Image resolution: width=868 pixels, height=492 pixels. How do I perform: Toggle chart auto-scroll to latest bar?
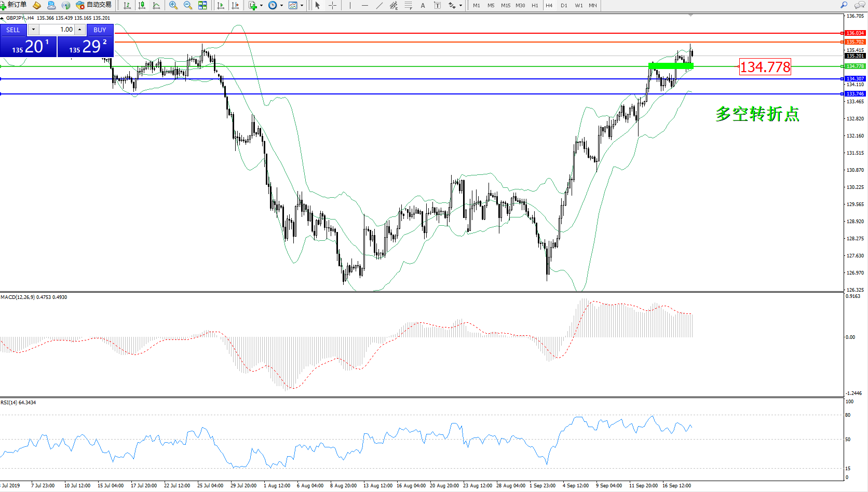tap(221, 5)
